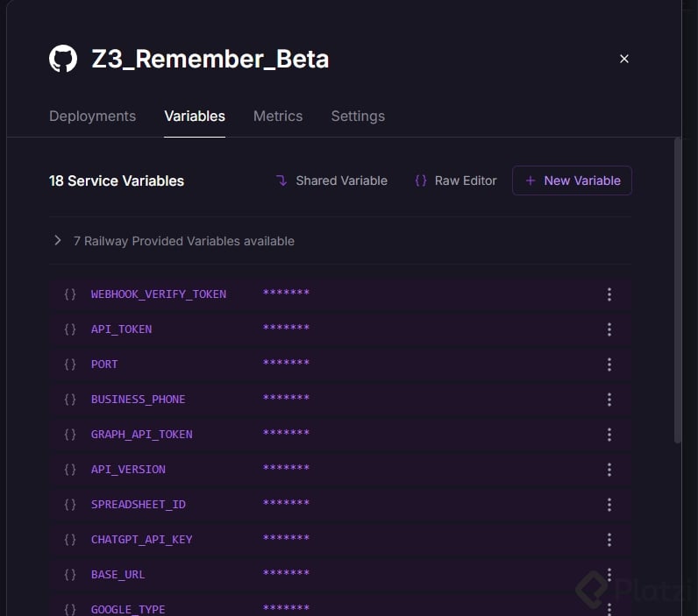The width and height of the screenshot is (698, 616).
Task: Open three-dot menu for BUSINESS_PHONE
Action: click(609, 400)
